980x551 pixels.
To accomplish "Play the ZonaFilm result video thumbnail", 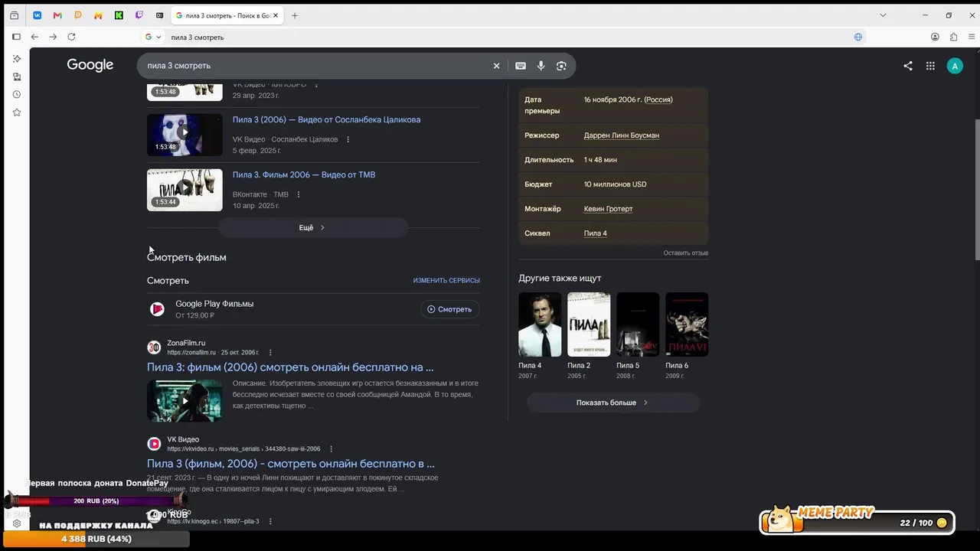I will (185, 400).
